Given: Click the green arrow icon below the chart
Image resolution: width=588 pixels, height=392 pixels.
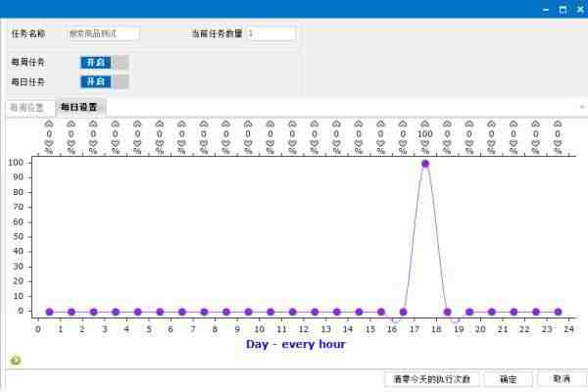Looking at the screenshot, I should pos(15,360).
